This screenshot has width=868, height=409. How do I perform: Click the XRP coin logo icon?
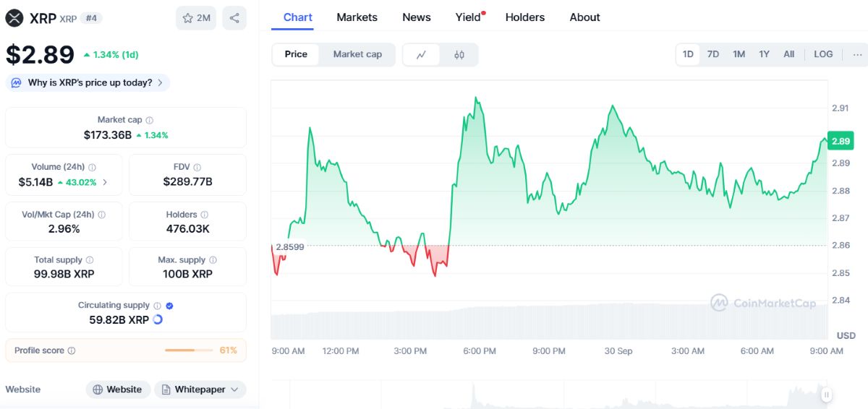pos(14,18)
